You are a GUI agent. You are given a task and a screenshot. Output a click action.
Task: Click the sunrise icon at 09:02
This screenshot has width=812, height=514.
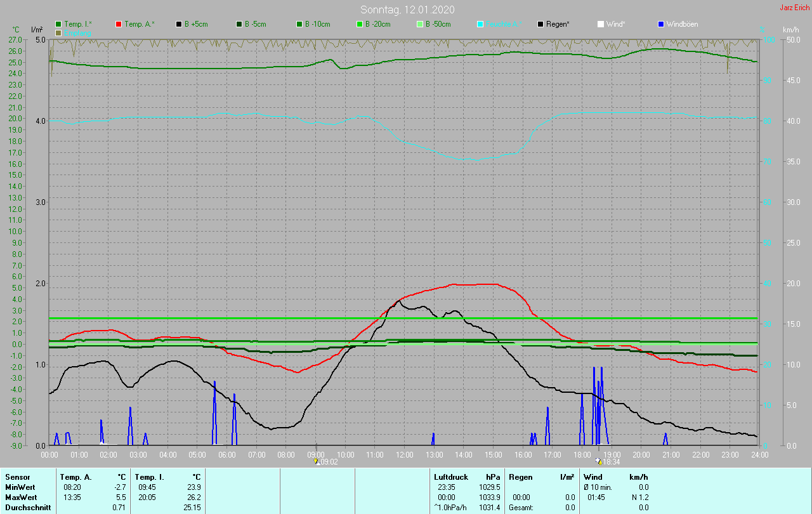316,462
